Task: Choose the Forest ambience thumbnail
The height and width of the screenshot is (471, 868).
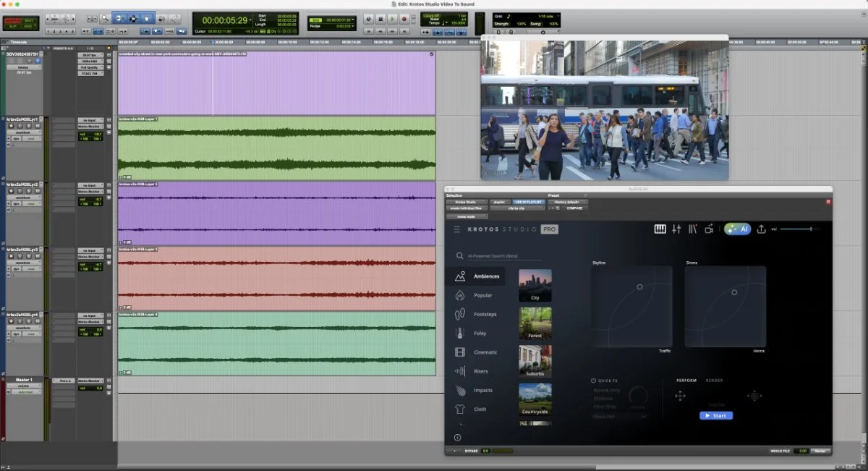Action: (535, 323)
